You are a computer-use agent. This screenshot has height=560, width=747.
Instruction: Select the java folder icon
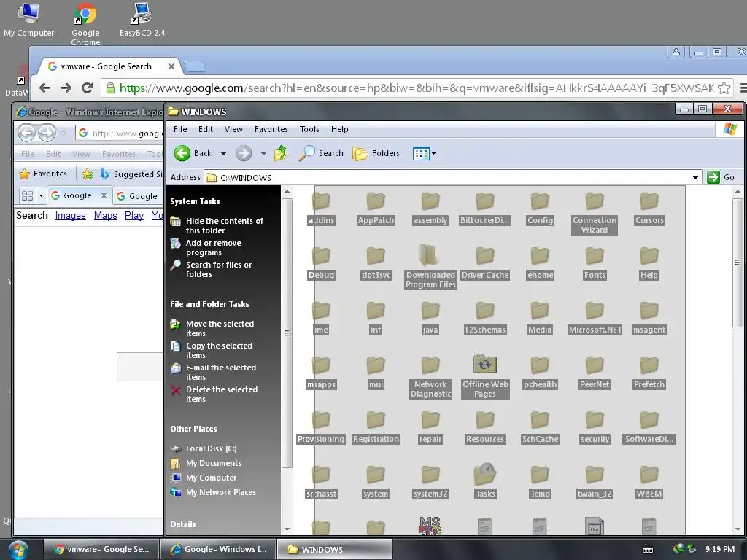[x=430, y=311]
